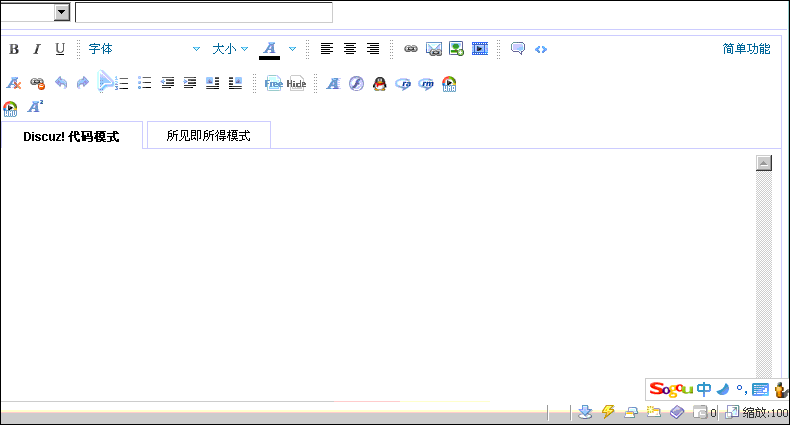Image resolution: width=790 pixels, height=425 pixels.
Task: Switch to the 所见即所得模式 tab
Action: click(x=208, y=135)
